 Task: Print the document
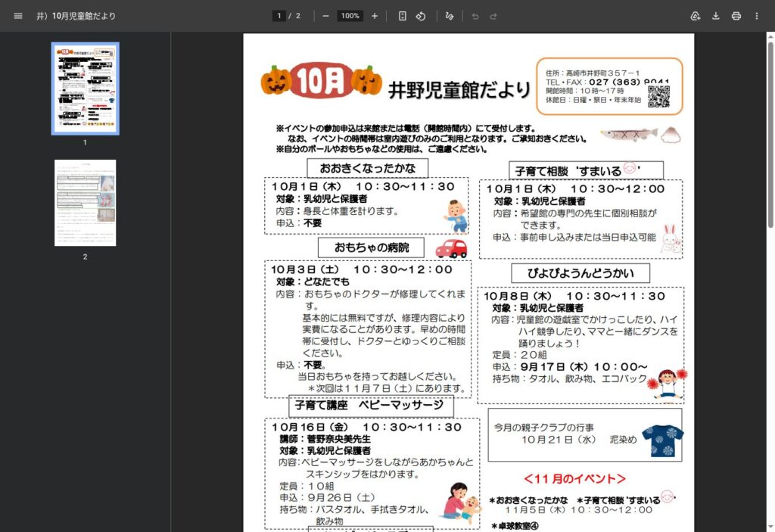pos(736,16)
